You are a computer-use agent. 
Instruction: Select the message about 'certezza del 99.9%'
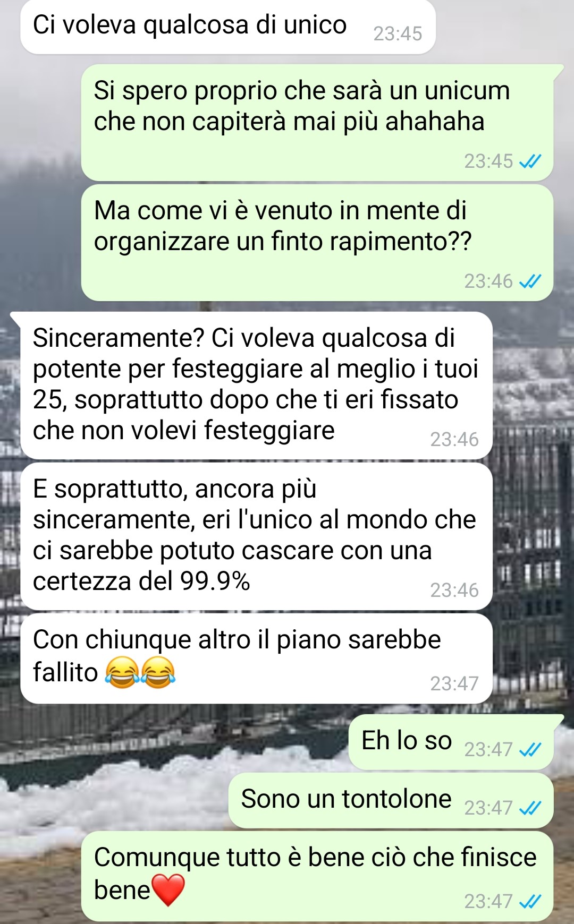click(x=256, y=536)
